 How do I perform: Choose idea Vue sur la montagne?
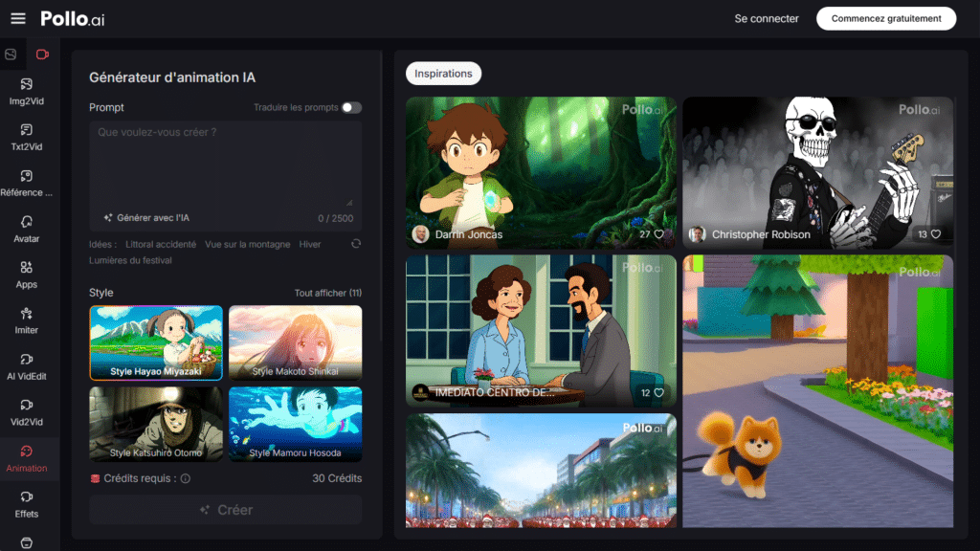pos(248,244)
